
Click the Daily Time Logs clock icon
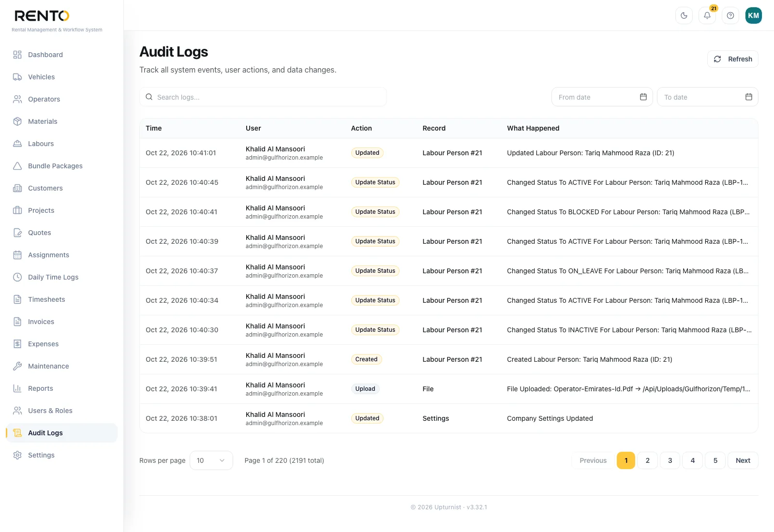tap(17, 277)
